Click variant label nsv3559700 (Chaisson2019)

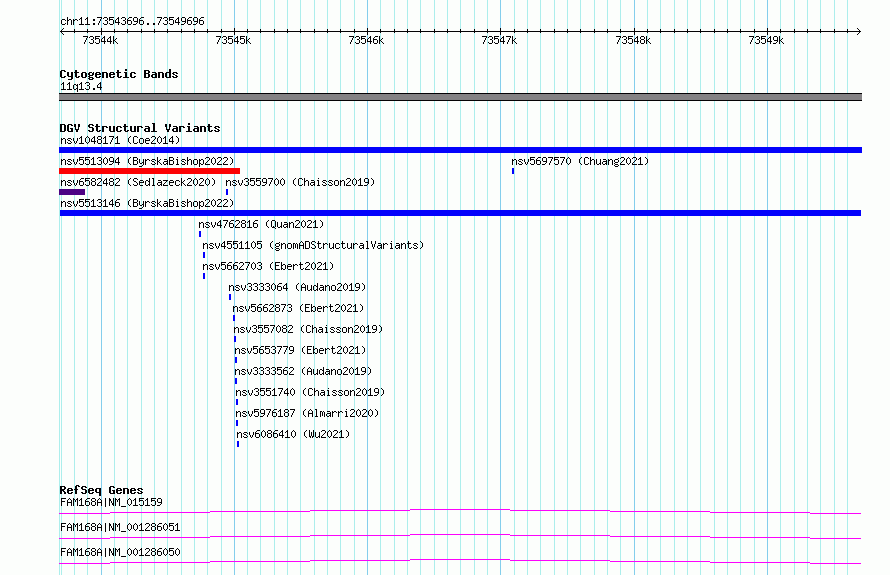(300, 182)
